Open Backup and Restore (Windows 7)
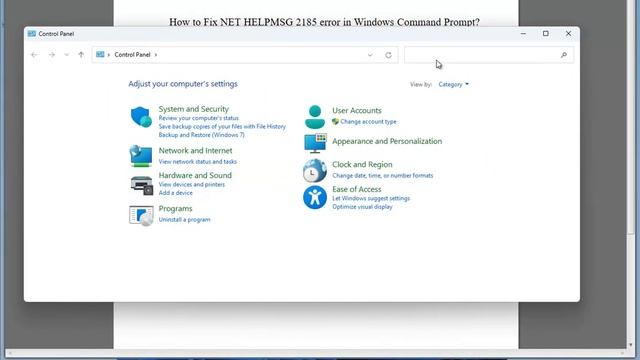 (201, 135)
